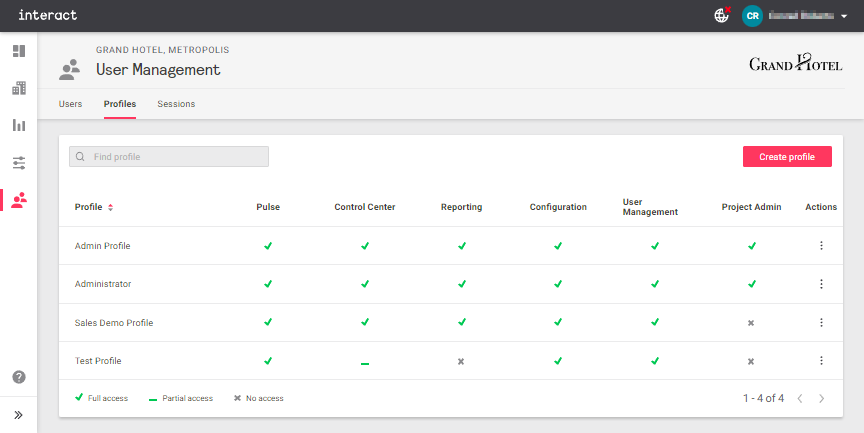
Task: Open the buildings icon in sidebar
Action: point(18,88)
